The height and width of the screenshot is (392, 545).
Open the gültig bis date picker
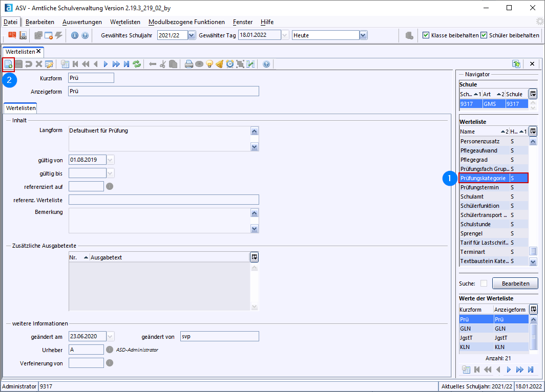click(110, 173)
